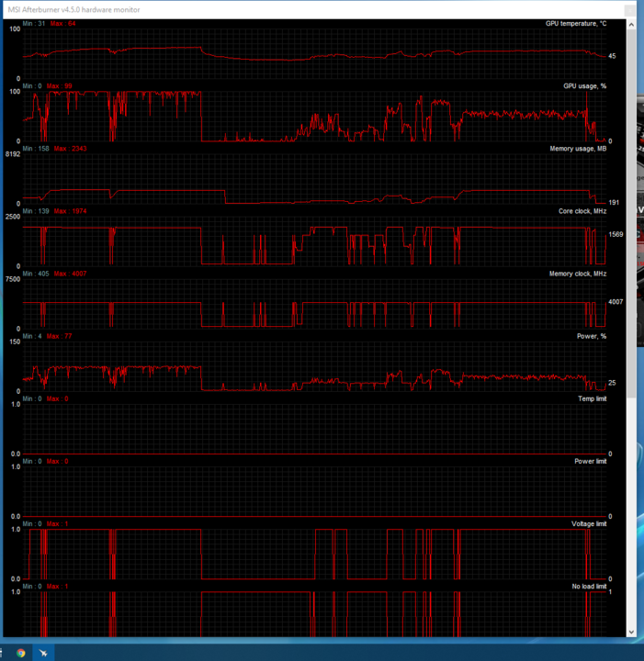Click the 'Min : 139' core clock value
Screen dimensions: 644x661
coord(36,211)
